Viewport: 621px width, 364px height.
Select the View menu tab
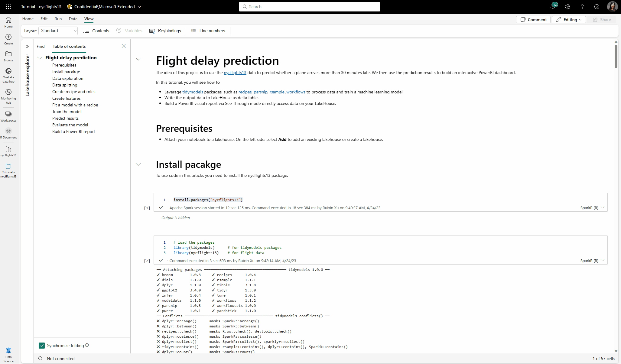[x=89, y=19]
